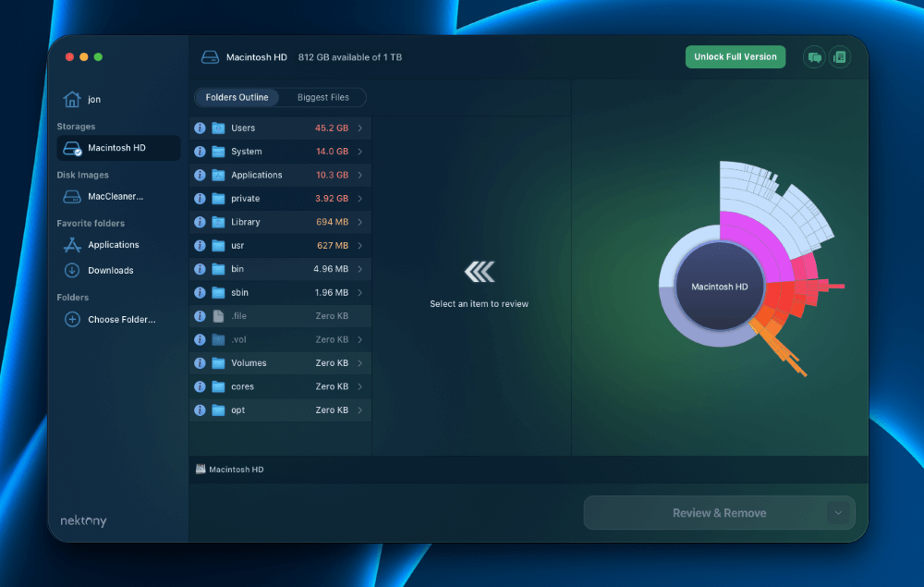Click the Applications size value 10.3 GB

332,175
